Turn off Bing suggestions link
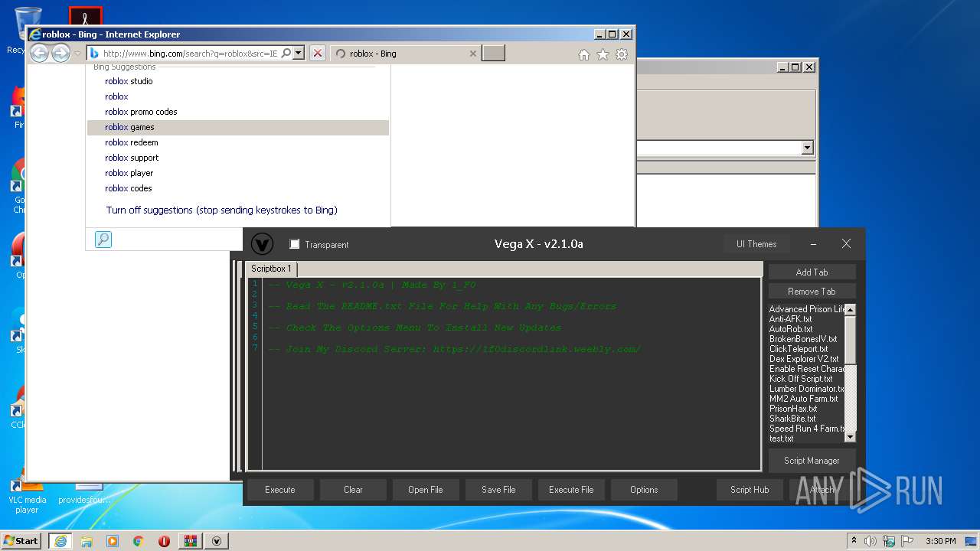 221,210
